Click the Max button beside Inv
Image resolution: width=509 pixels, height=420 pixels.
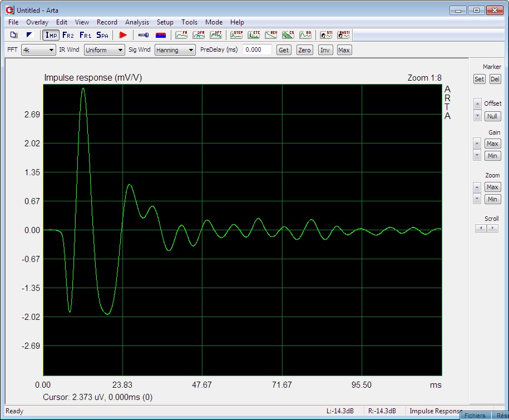(x=344, y=50)
